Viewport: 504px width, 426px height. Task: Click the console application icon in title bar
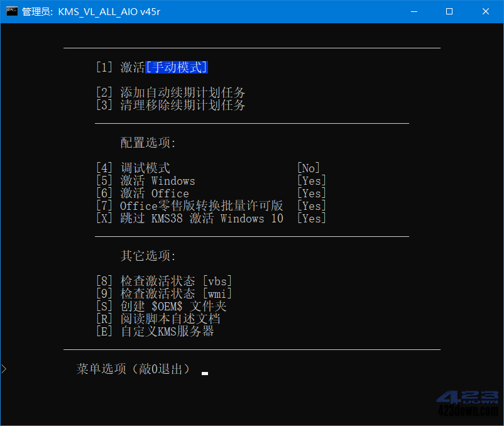click(11, 11)
